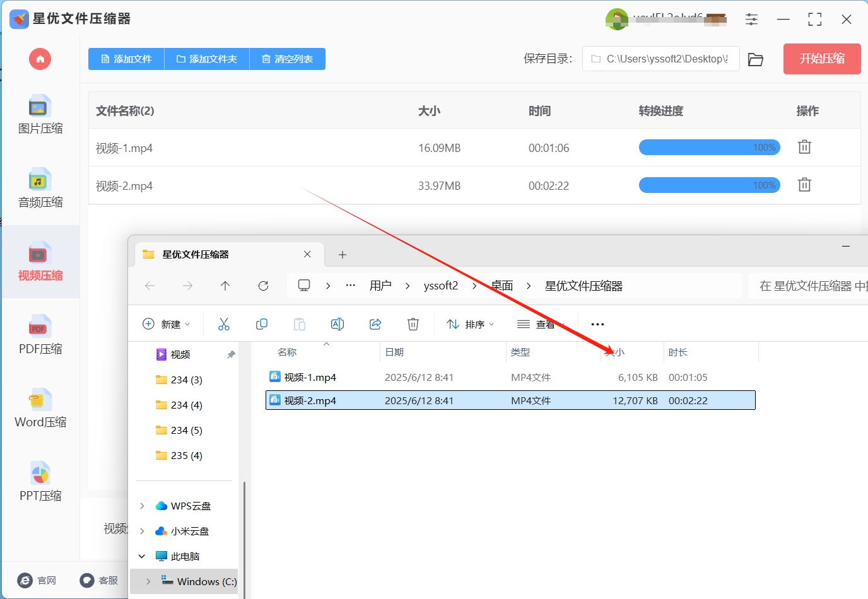Open PPT压缩 tool
Screen dimensions: 868x599
[x=40, y=482]
